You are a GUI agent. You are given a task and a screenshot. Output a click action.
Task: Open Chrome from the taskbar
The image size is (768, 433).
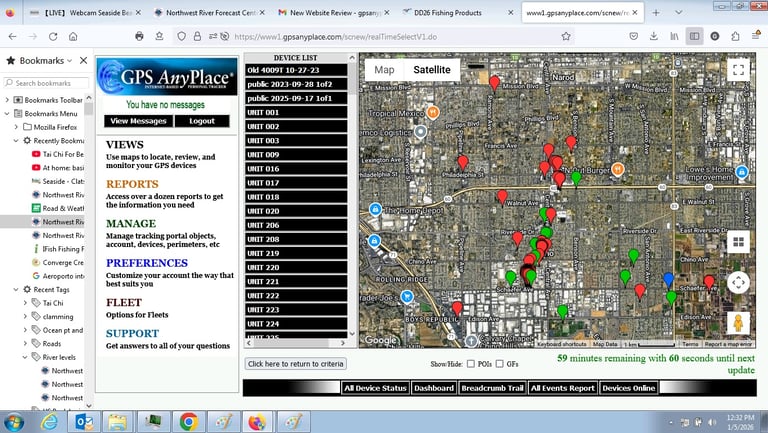[x=189, y=421]
